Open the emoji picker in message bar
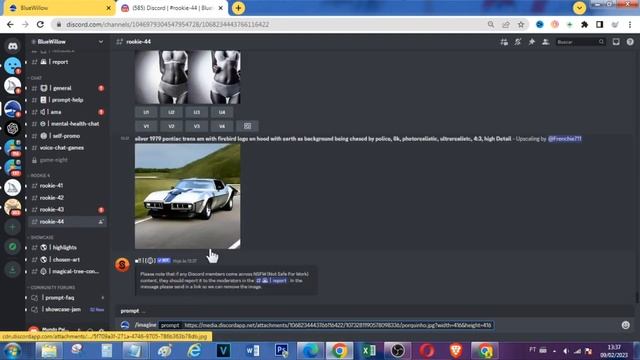The image size is (640, 360). tap(625, 325)
